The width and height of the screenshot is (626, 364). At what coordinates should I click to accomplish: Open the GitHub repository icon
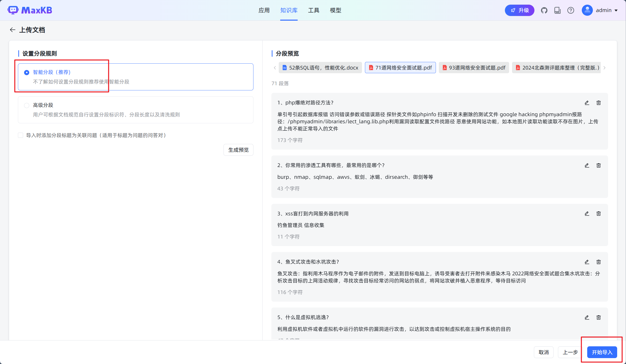click(544, 10)
